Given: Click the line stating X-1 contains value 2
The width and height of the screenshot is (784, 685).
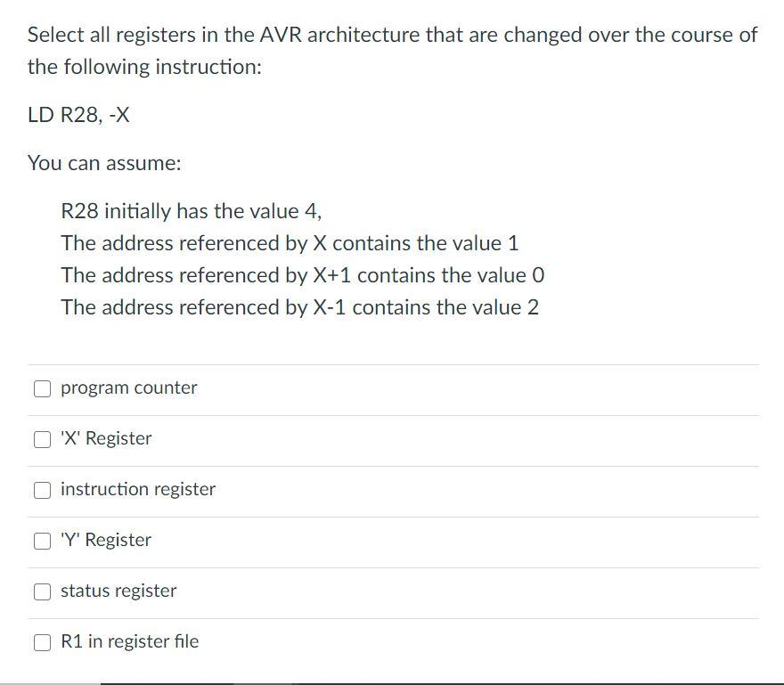Looking at the screenshot, I should (x=298, y=307).
